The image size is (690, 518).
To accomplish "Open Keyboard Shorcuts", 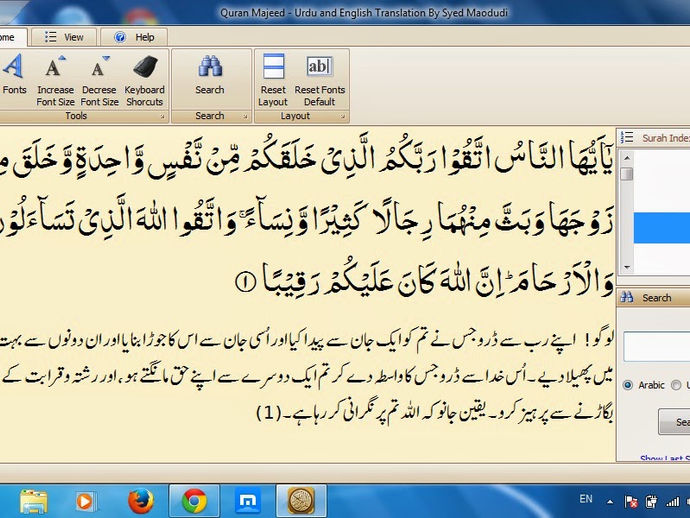I will coord(145,80).
